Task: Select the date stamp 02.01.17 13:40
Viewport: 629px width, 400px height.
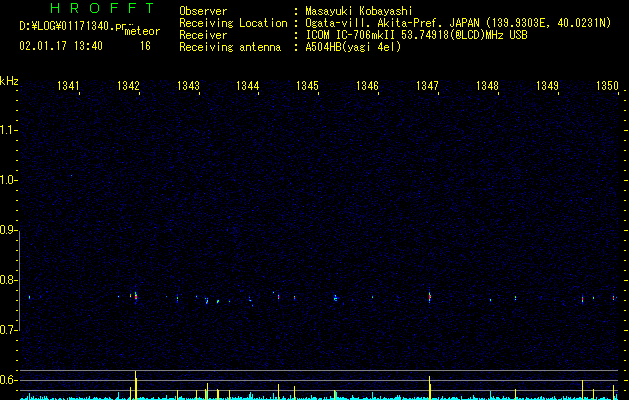Action: 61,46
